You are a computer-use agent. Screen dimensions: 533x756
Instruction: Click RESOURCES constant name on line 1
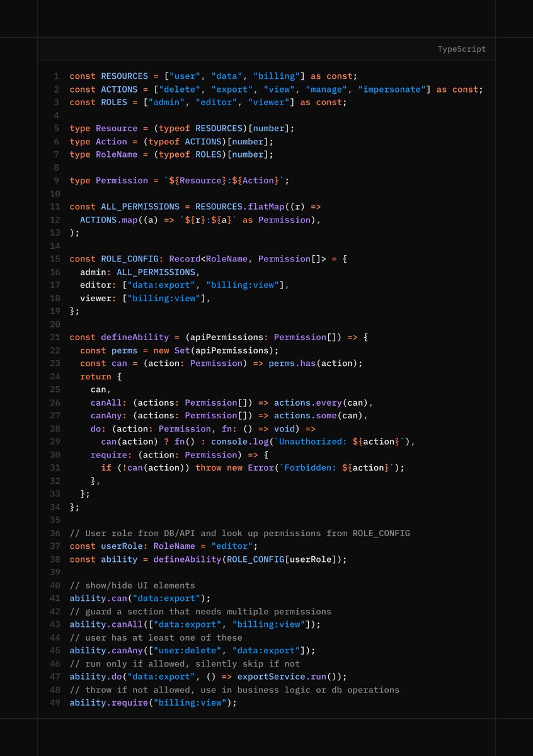coord(125,76)
